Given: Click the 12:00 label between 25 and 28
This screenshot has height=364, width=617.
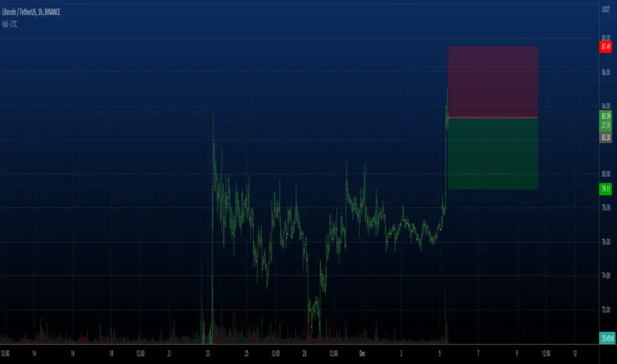Looking at the screenshot, I should point(275,353).
